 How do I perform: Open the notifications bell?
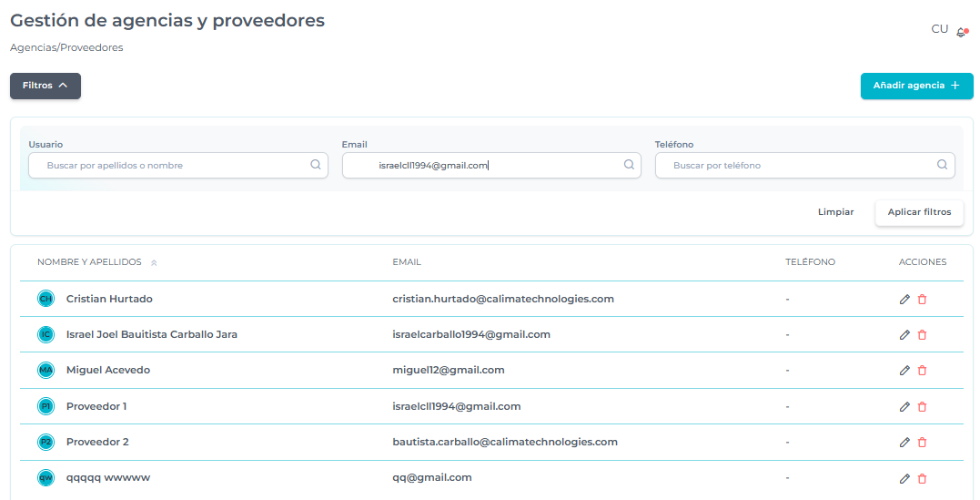[x=961, y=32]
